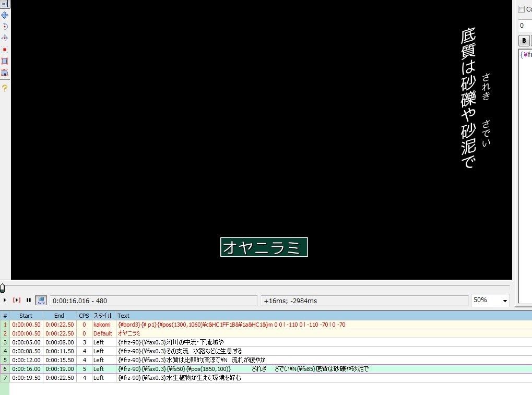532x395 pixels.
Task: Click end time 0:00:19.00
Action: coord(60,368)
